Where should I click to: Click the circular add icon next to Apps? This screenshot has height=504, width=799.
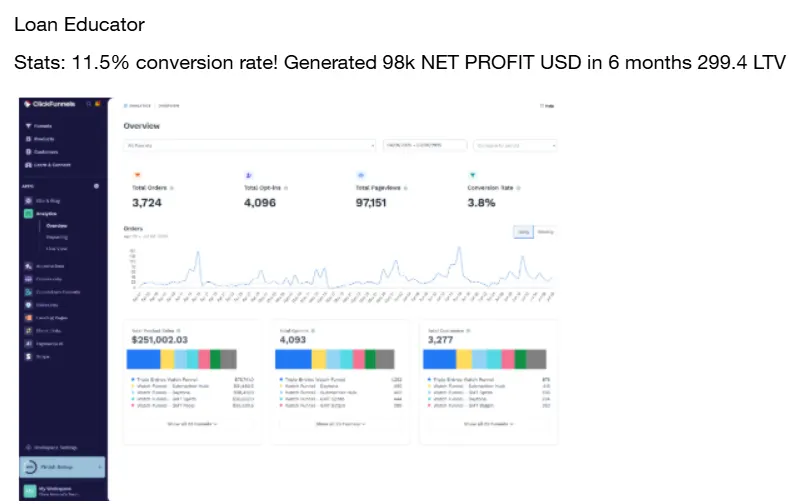click(x=96, y=186)
